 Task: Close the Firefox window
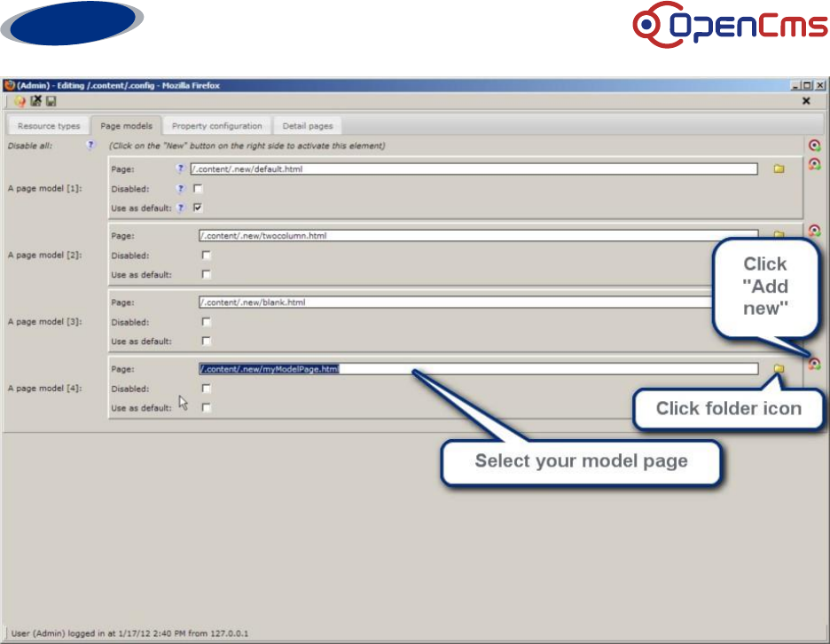pyautogui.click(x=820, y=85)
